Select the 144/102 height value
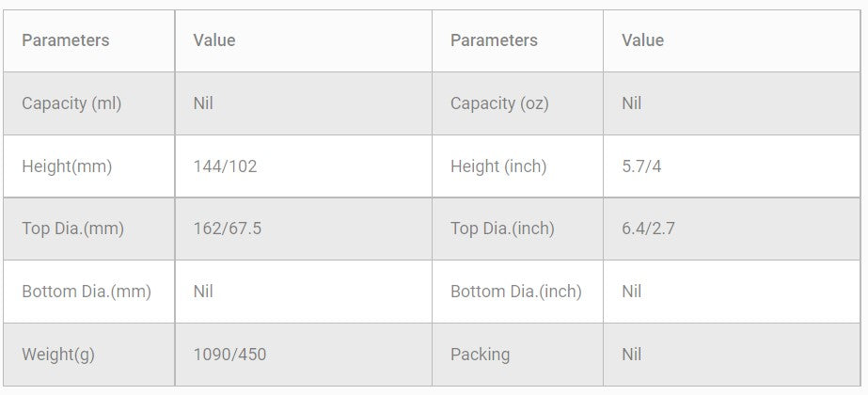The width and height of the screenshot is (868, 395). click(225, 166)
